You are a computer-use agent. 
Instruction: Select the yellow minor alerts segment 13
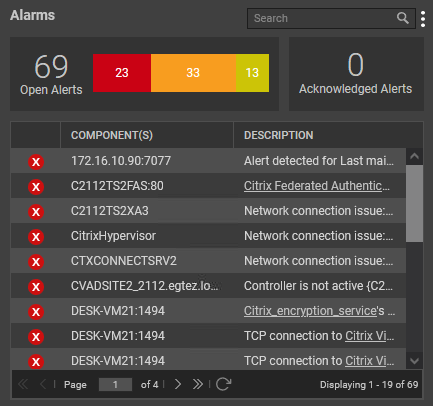[x=252, y=73]
